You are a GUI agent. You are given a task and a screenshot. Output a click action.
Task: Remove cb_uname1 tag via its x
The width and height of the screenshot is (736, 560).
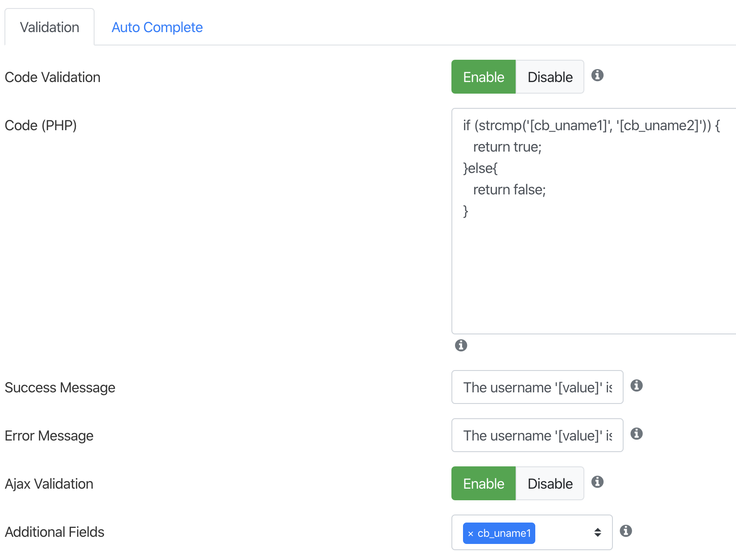click(x=471, y=534)
